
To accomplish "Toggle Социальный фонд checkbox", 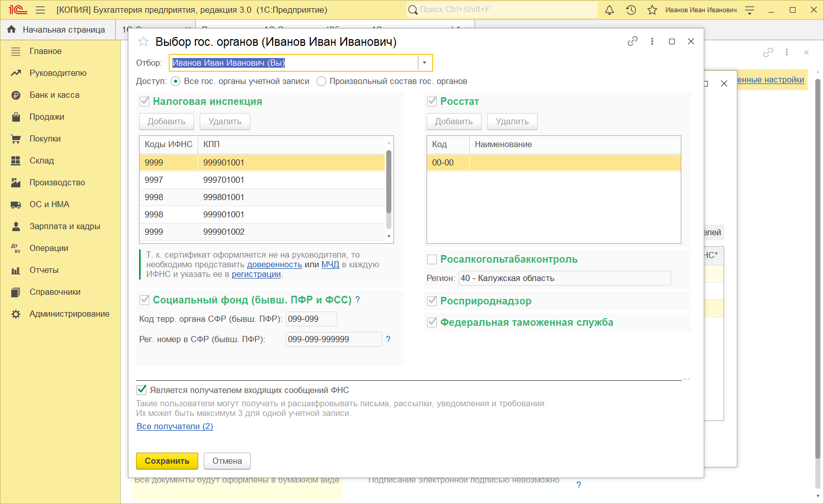I will (145, 300).
